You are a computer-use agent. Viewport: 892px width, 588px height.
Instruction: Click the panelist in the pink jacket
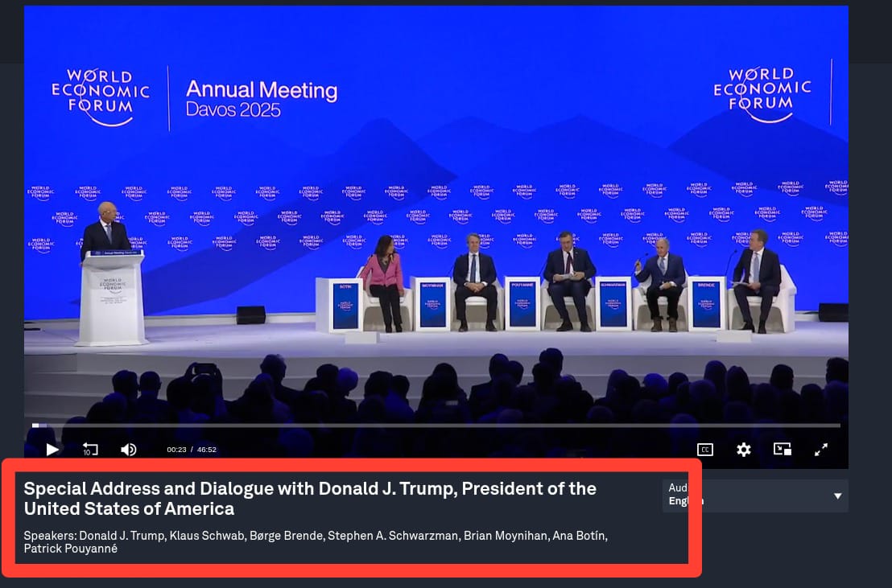pyautogui.click(x=383, y=279)
